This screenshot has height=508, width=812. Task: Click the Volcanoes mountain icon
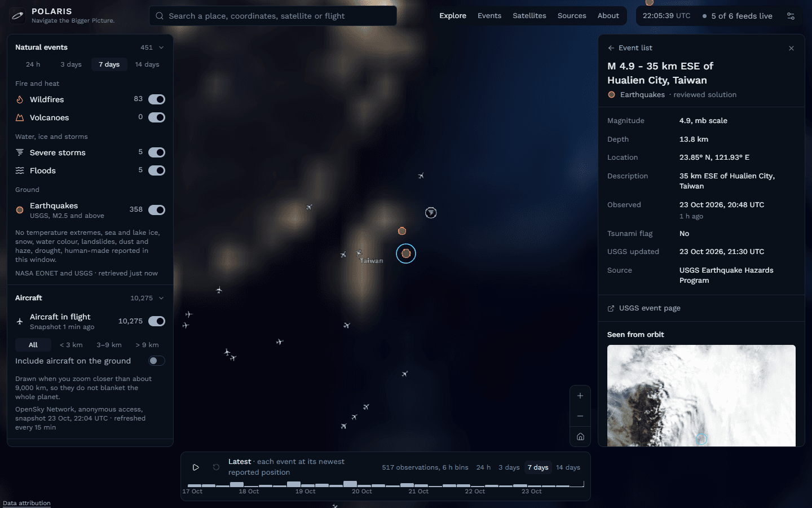click(20, 117)
